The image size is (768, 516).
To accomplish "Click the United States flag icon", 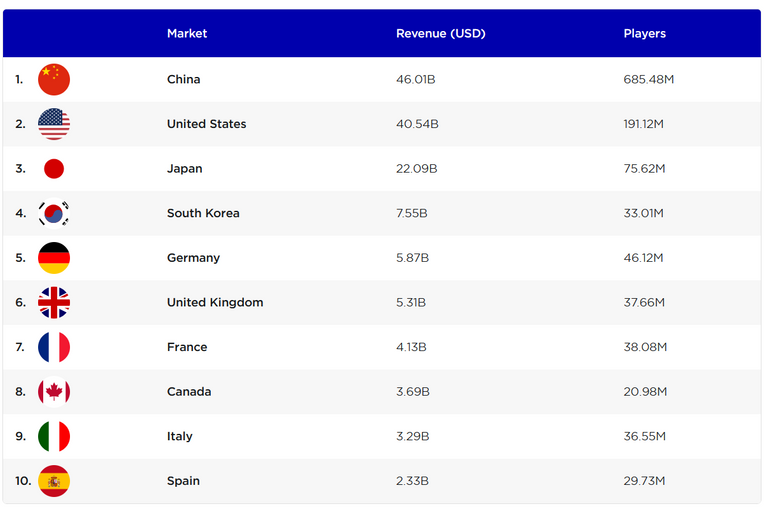I will [x=54, y=124].
